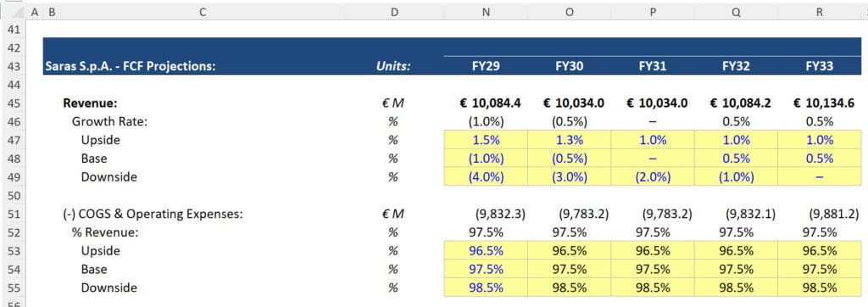Select column C header

coord(203,12)
